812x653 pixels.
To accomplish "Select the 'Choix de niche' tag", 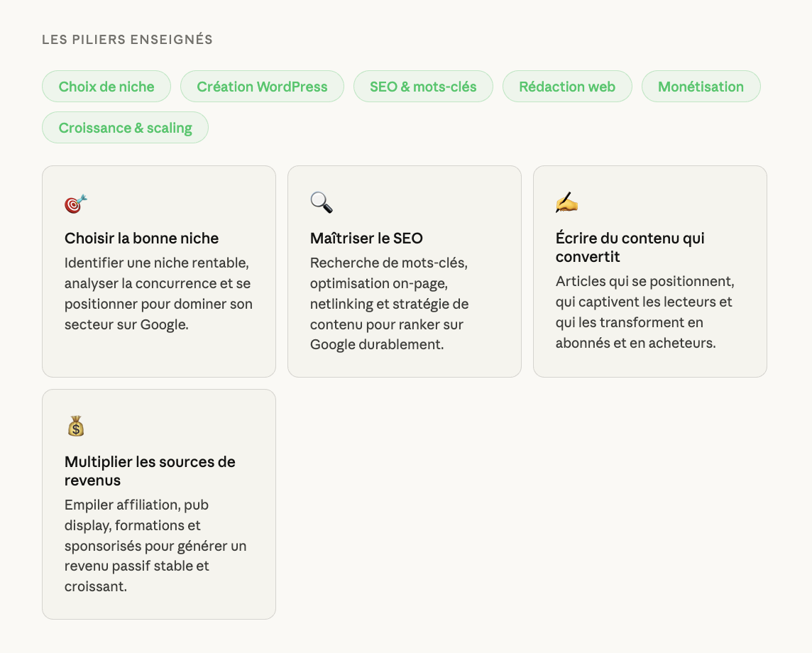I will coord(106,87).
